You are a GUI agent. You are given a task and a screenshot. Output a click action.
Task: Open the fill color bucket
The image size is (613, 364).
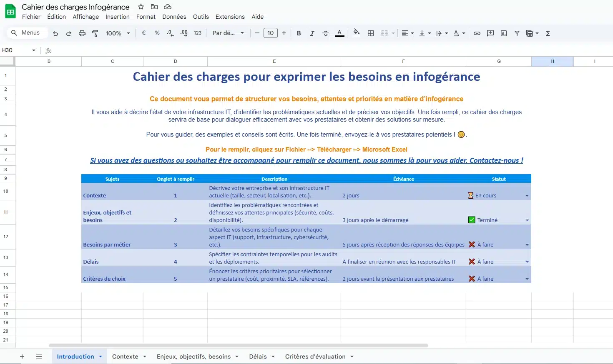click(x=356, y=32)
